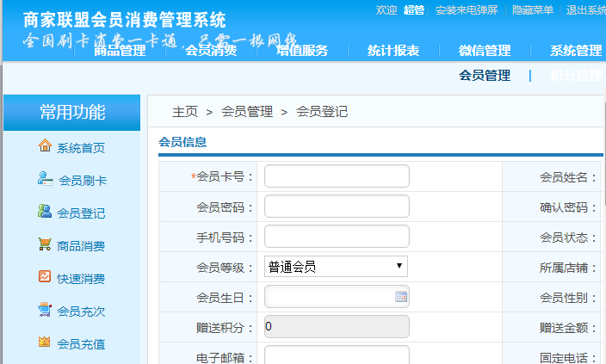Expand the 会员等级 dropdown
Screen dimensions: 606x364
tap(336, 267)
